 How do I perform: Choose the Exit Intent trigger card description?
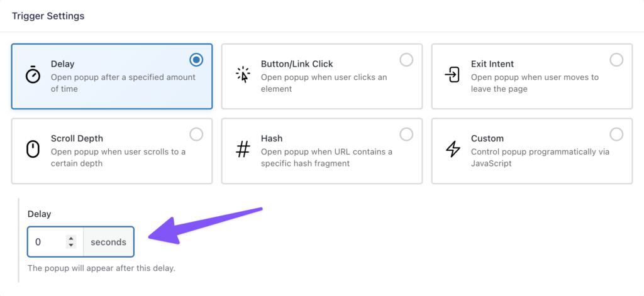(x=535, y=83)
